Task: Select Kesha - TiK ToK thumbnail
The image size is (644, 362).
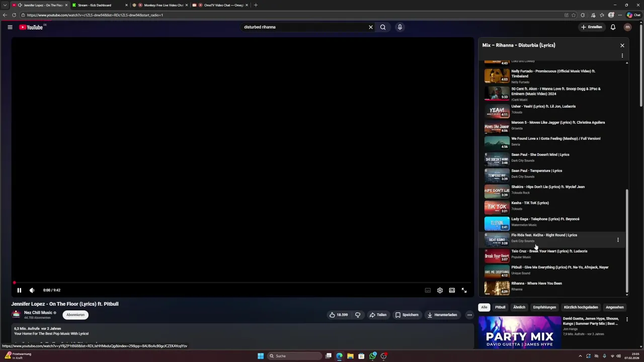Action: 497,207
